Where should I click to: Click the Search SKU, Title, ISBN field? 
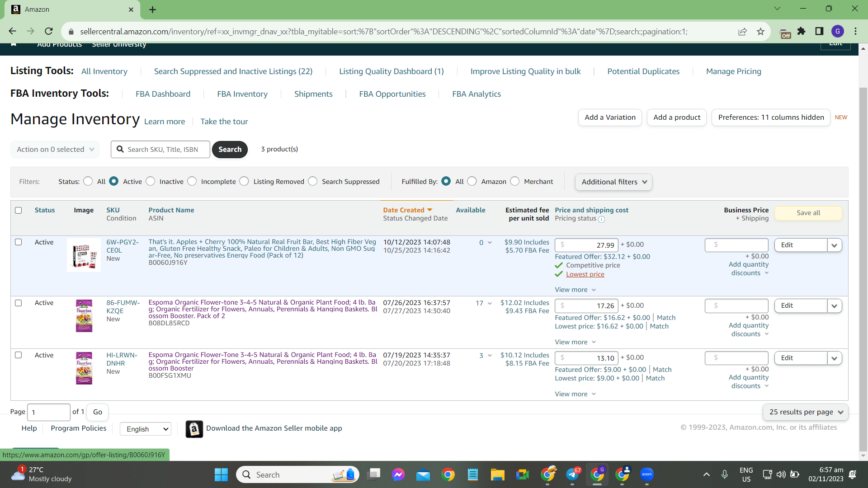(x=160, y=150)
